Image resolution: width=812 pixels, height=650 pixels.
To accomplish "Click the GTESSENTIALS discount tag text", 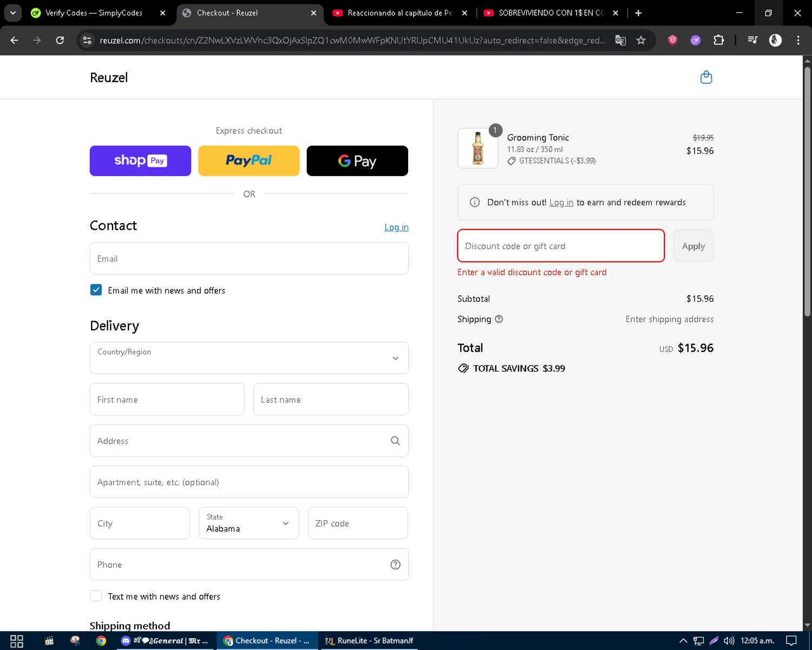I will click(x=557, y=161).
